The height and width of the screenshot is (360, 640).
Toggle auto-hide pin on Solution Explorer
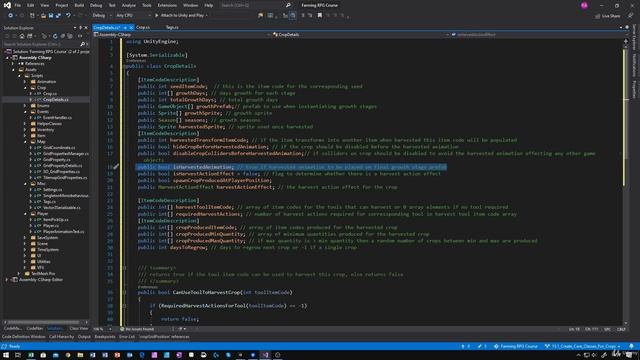tap(80, 28)
